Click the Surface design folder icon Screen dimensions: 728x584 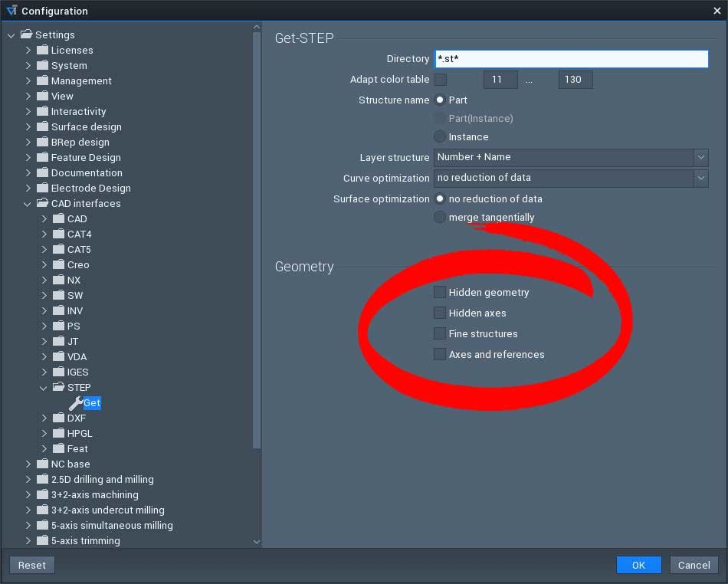pyautogui.click(x=42, y=126)
